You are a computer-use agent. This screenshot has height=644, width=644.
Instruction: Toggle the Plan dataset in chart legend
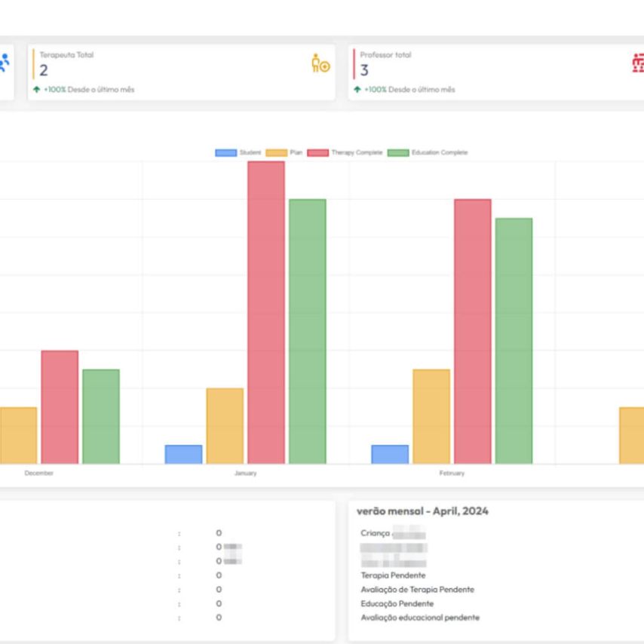click(x=283, y=153)
